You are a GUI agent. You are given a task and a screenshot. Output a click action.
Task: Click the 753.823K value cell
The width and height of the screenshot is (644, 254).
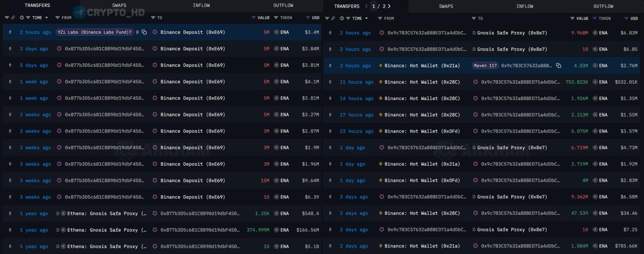point(577,82)
